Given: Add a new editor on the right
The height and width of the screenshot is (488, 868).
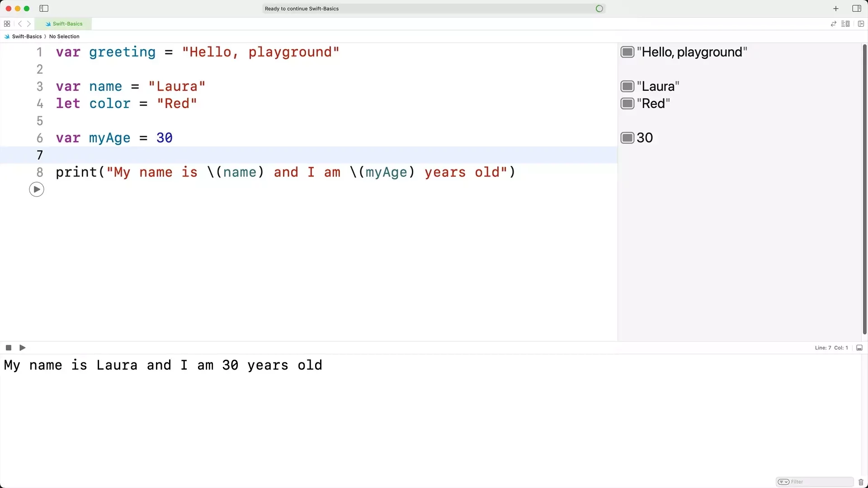Looking at the screenshot, I should click(x=861, y=24).
